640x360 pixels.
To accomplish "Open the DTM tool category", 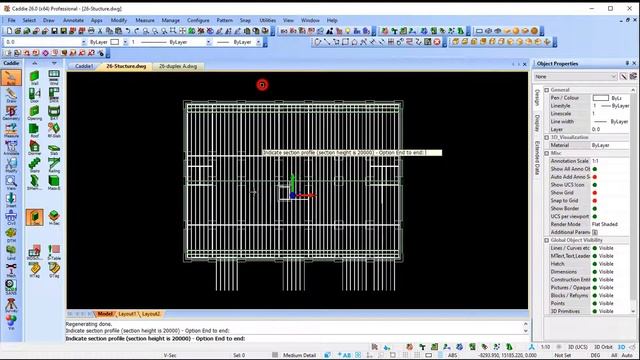I will 11,235.
